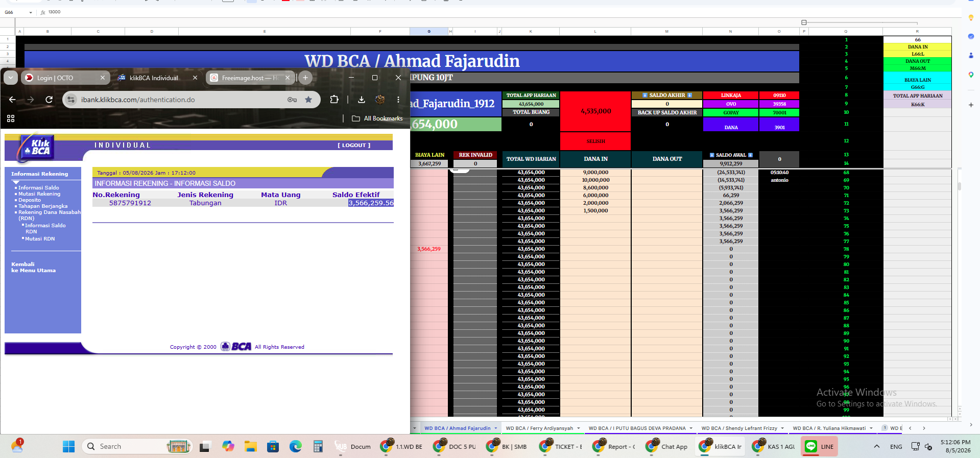The width and height of the screenshot is (980, 458).
Task: Open the Tahapan Berjangka link
Action: tap(43, 206)
